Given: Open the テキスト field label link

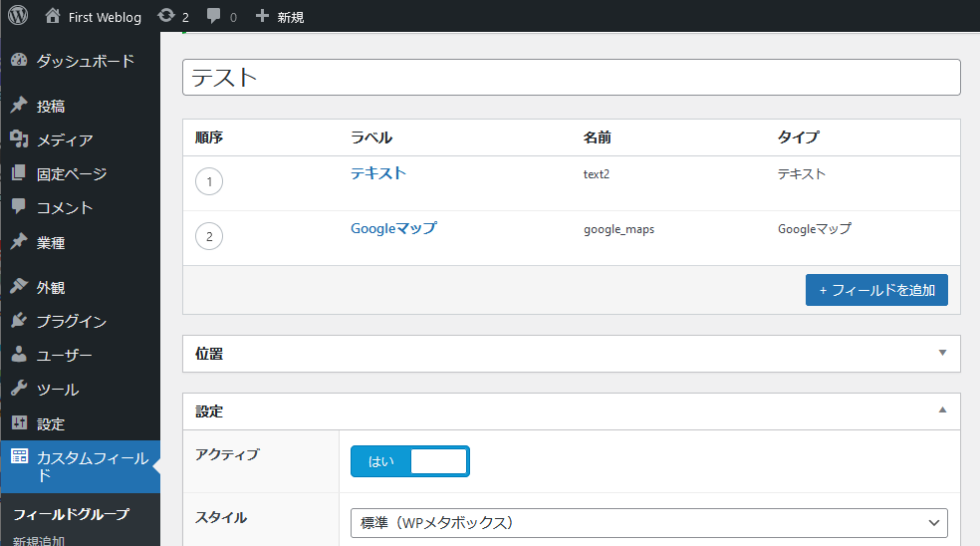Looking at the screenshot, I should tap(378, 173).
